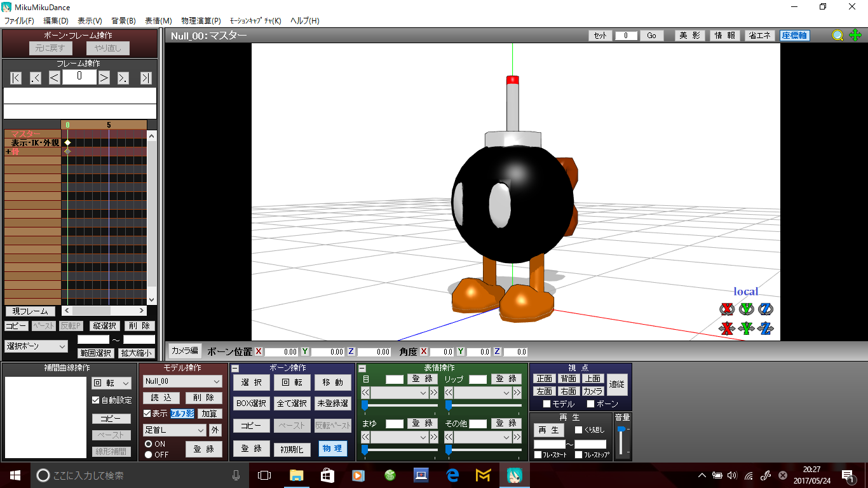The width and height of the screenshot is (868, 488).
Task: Collapse the 表情操作 panel with the minus button
Action: click(x=362, y=369)
